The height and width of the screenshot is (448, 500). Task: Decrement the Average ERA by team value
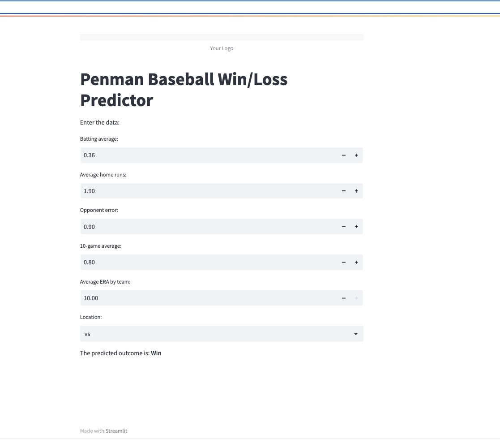click(x=343, y=297)
